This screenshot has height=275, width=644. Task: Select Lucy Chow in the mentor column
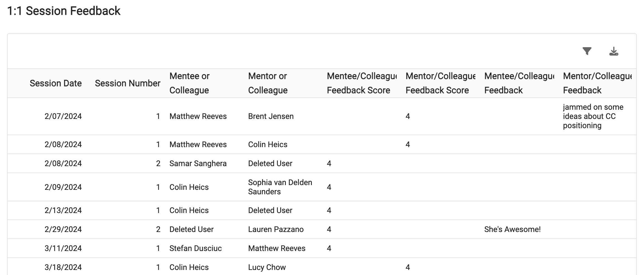267,267
